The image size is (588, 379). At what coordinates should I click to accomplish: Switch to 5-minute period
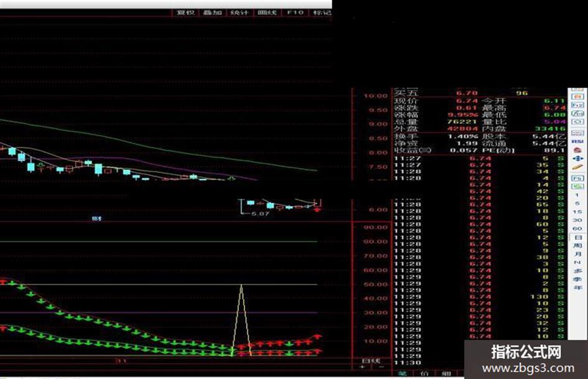577,204
